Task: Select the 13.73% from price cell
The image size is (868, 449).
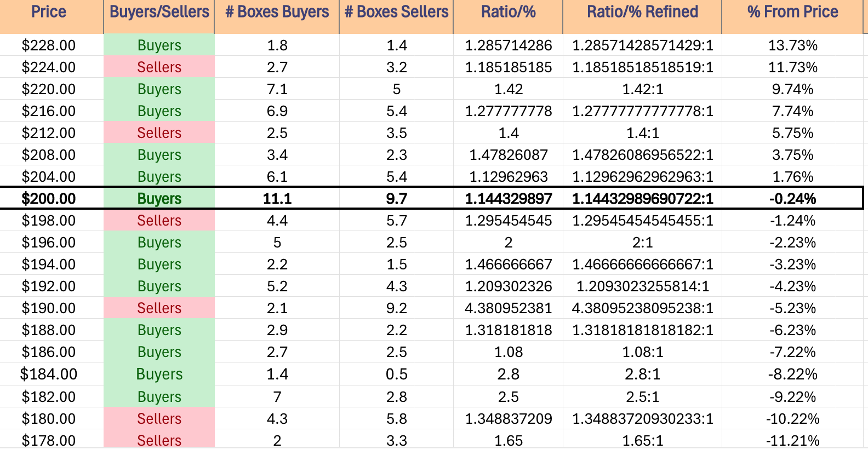Action: (x=792, y=45)
